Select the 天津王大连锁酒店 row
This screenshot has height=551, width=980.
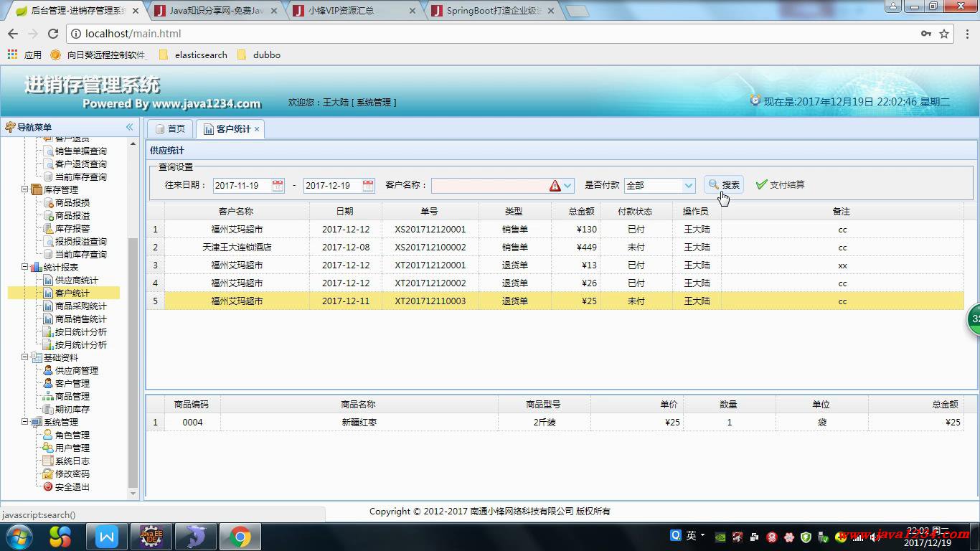point(555,248)
